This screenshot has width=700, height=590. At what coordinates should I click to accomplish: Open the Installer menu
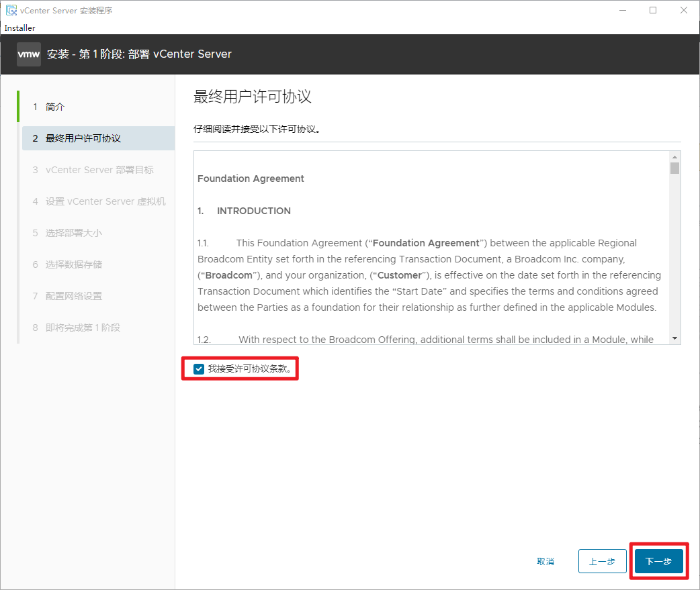(19, 28)
